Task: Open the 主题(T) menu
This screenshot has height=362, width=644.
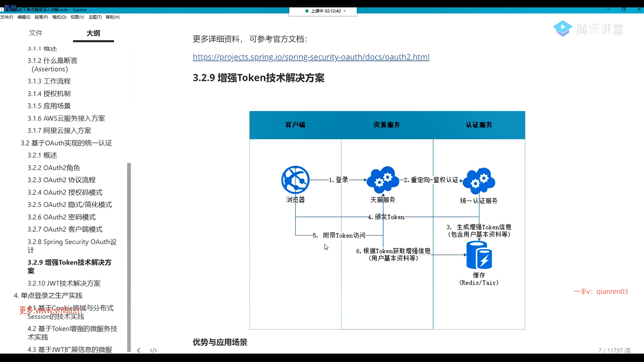Action: (x=95, y=17)
